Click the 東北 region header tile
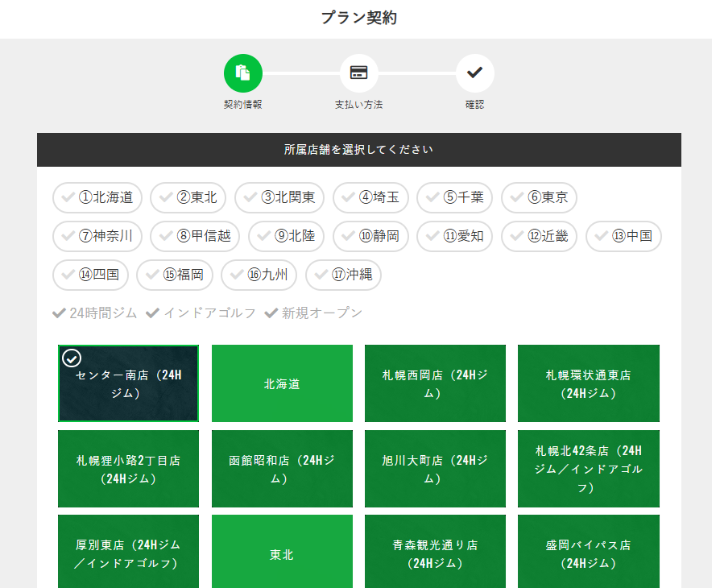The height and width of the screenshot is (588, 720). (282, 552)
